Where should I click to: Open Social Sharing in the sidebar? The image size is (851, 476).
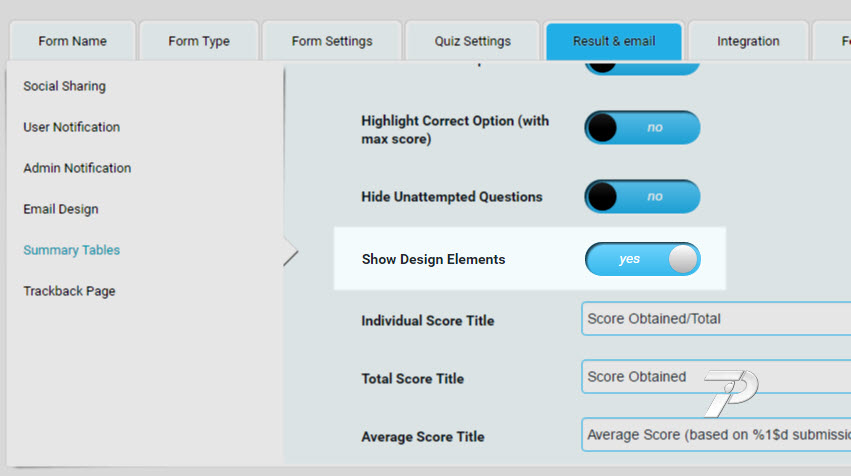coord(64,86)
